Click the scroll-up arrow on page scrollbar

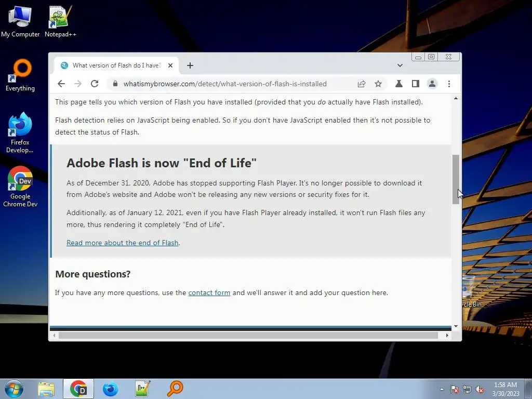pos(456,98)
